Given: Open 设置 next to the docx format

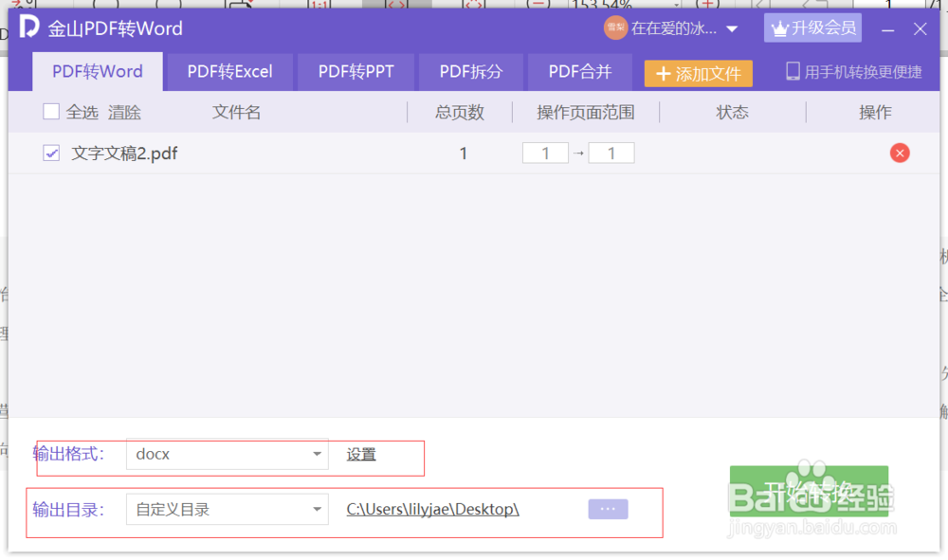Looking at the screenshot, I should pyautogui.click(x=360, y=454).
